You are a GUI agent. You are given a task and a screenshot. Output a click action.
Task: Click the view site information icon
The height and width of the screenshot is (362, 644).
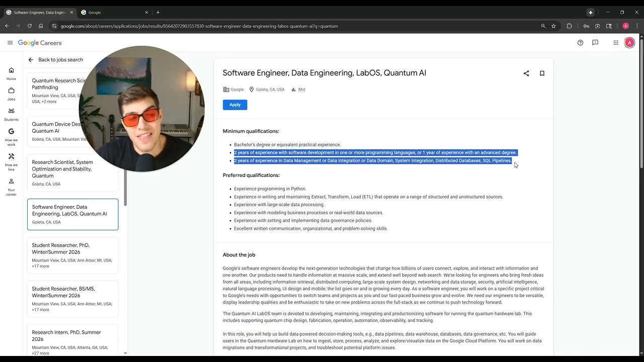click(54, 26)
